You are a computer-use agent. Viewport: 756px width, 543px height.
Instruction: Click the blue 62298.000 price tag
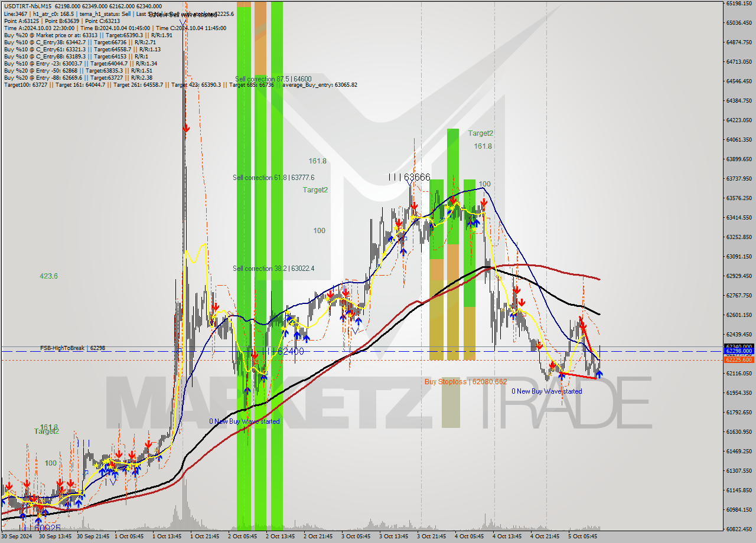(739, 351)
